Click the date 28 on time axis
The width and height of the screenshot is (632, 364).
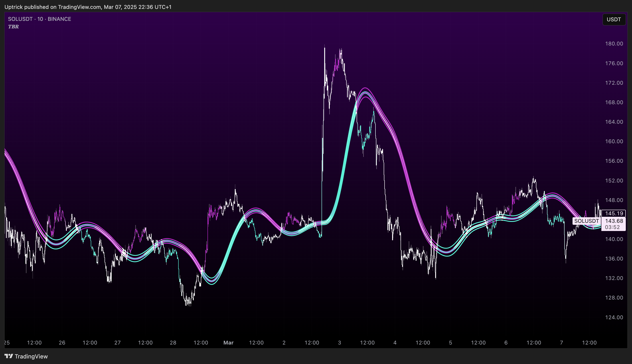tap(173, 342)
